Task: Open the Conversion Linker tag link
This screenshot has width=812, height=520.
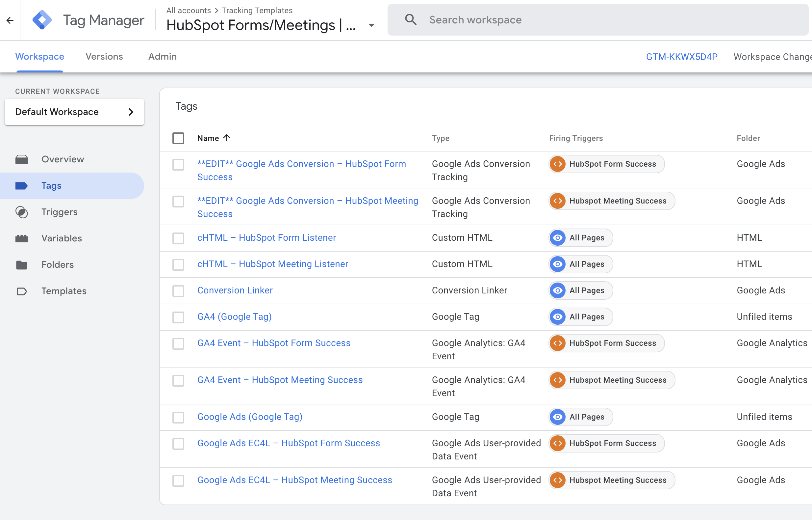Action: pyautogui.click(x=235, y=290)
